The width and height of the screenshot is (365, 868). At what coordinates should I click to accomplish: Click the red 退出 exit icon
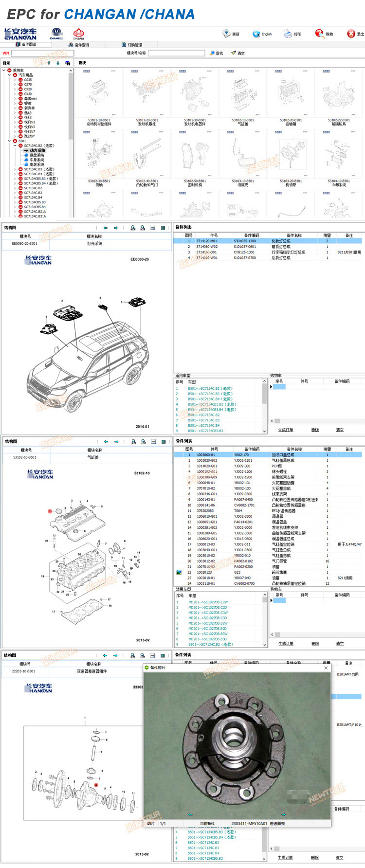pos(351,34)
